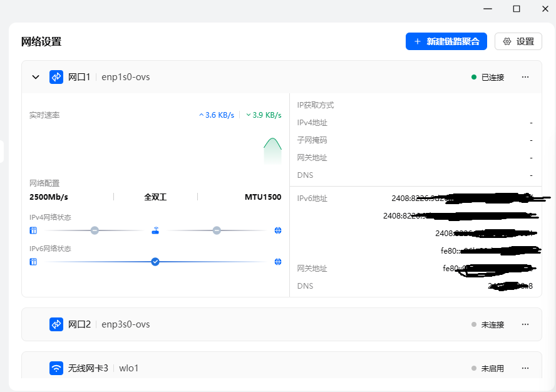556x392 pixels.
Task: Maximize the window
Action: tap(517, 9)
